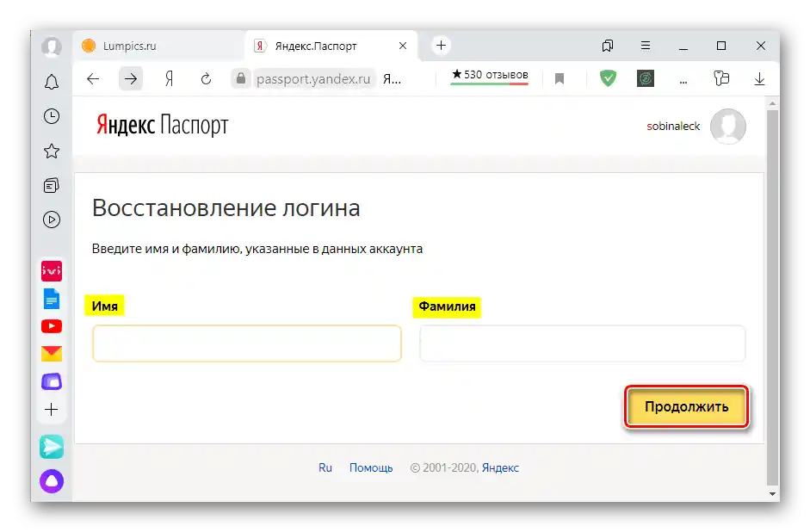Launch Alice voice assistant icon
The image size is (810, 532).
52,481
